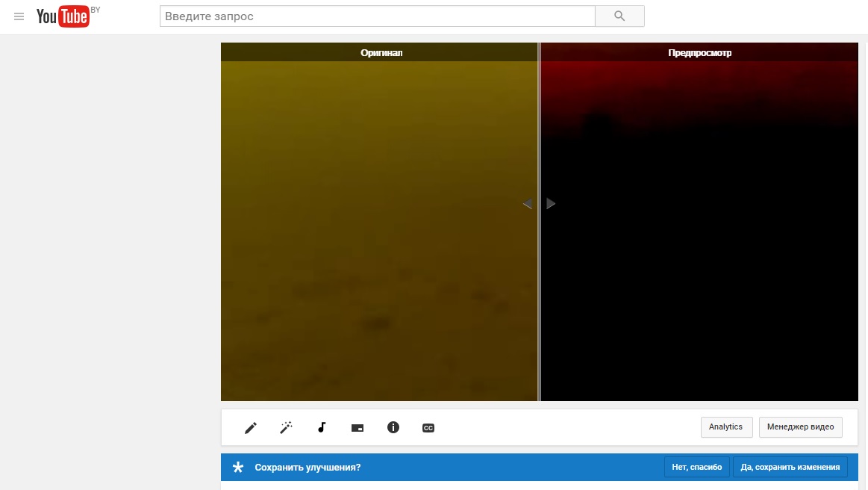Open the CC subtitles tool
The width and height of the screenshot is (868, 490).
coord(428,428)
